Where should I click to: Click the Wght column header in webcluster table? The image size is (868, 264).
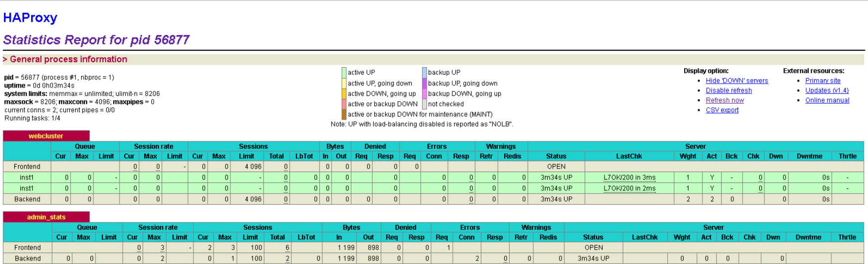688,156
